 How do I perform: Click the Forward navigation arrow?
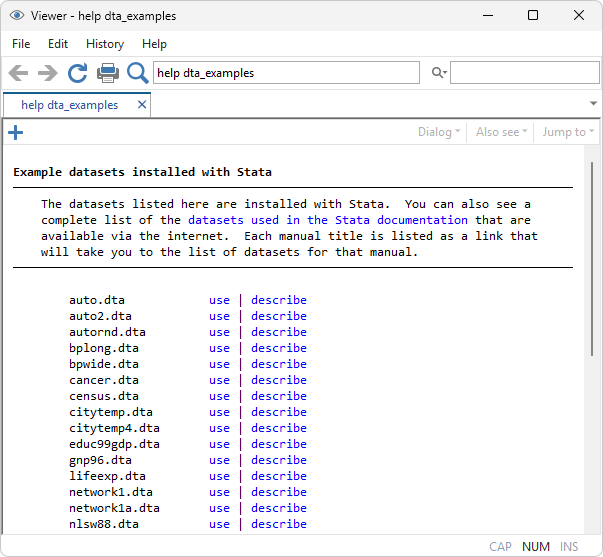point(47,73)
